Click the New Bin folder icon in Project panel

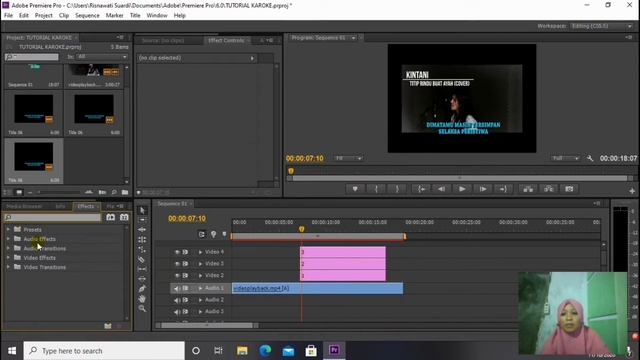[125, 192]
